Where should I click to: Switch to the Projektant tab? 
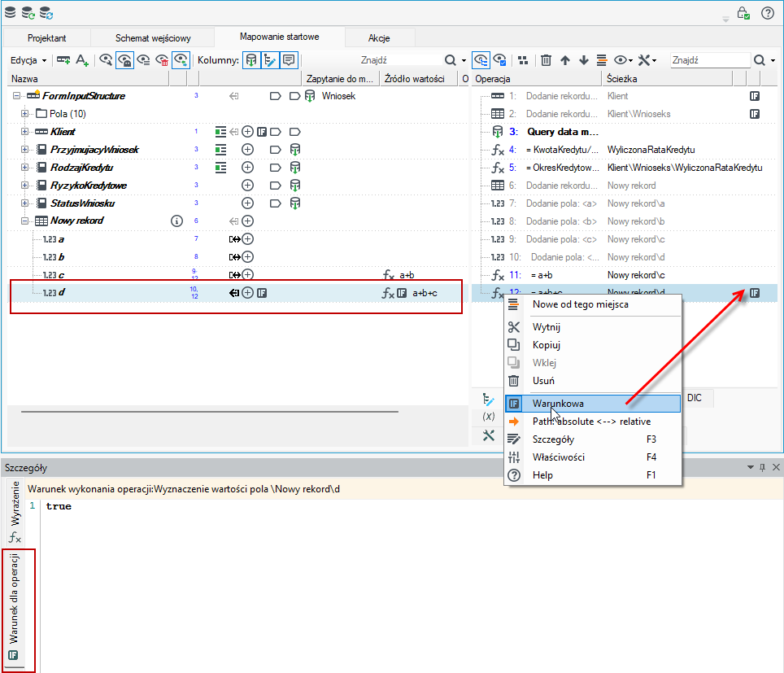46,38
